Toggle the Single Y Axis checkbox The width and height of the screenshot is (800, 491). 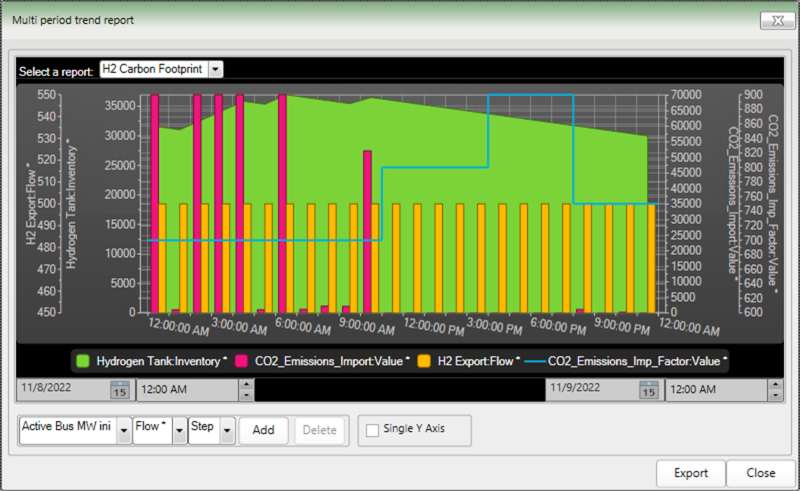[372, 430]
